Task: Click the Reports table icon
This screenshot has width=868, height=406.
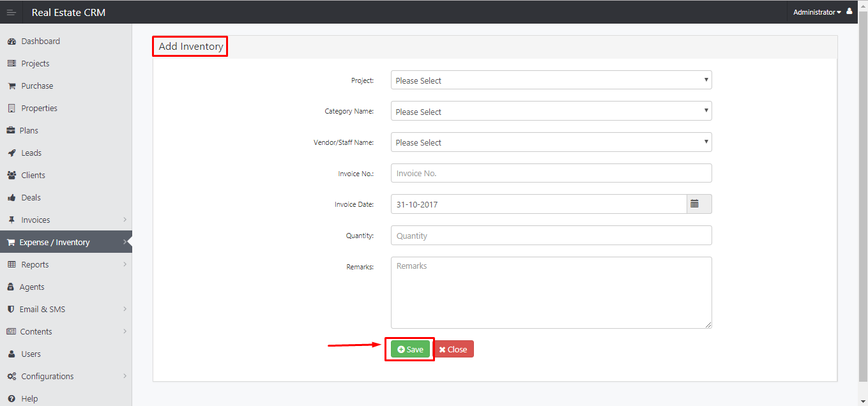Action: click(11, 265)
